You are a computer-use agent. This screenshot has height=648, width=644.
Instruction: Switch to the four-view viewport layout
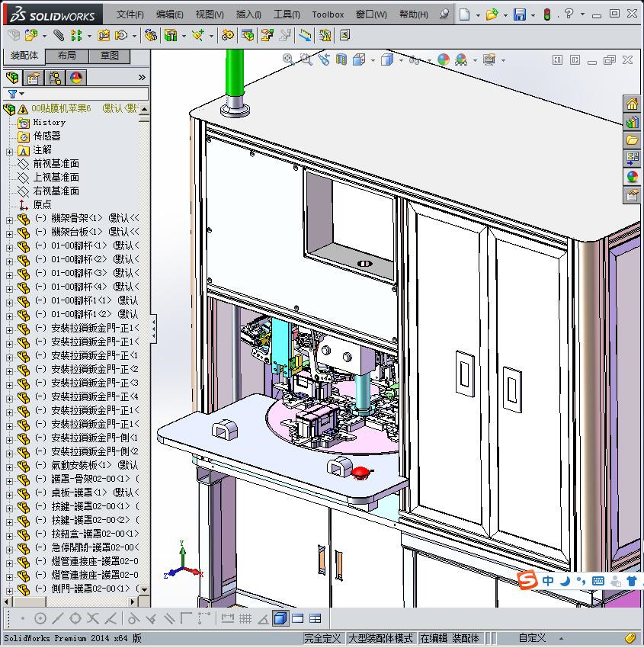[316, 619]
